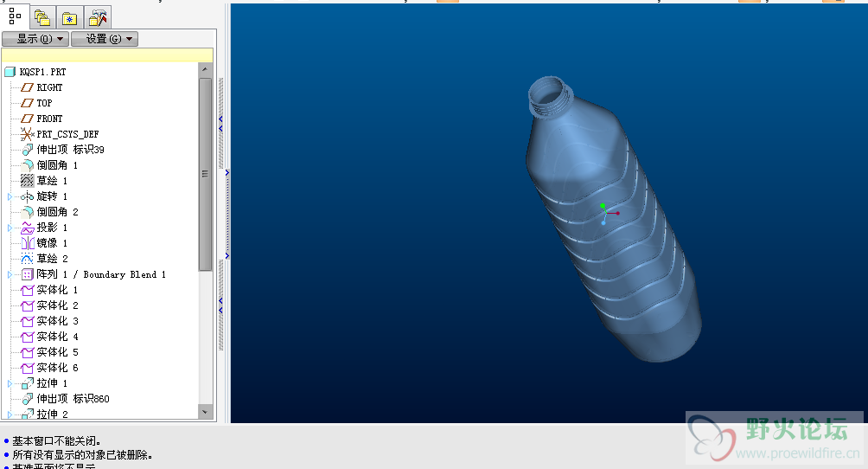Click the "伸出项 标识860" tree row label
The width and height of the screenshot is (868, 469).
click(x=73, y=399)
